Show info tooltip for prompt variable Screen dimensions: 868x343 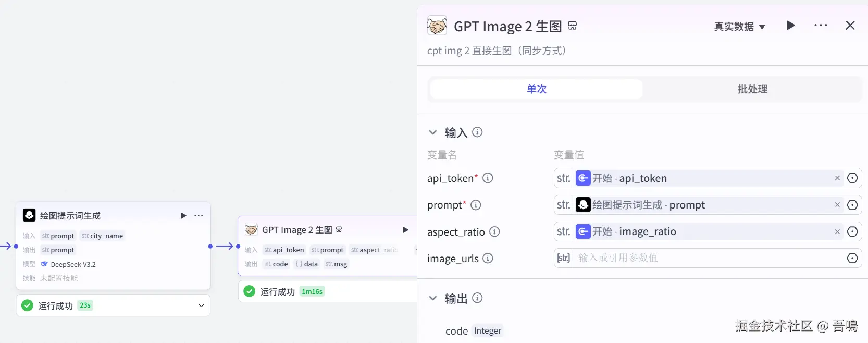pyautogui.click(x=476, y=205)
